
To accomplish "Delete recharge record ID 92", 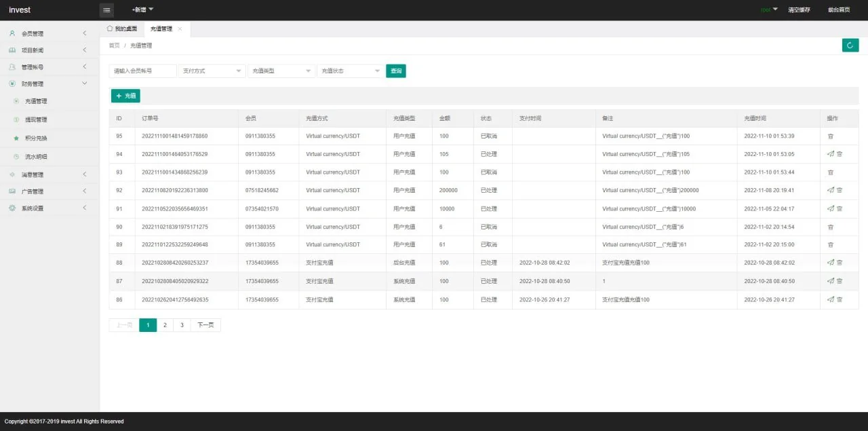I will pyautogui.click(x=840, y=191).
